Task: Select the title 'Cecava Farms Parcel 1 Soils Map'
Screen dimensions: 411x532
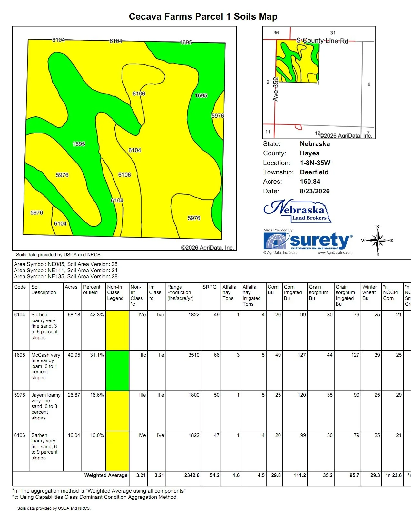Action: click(203, 16)
